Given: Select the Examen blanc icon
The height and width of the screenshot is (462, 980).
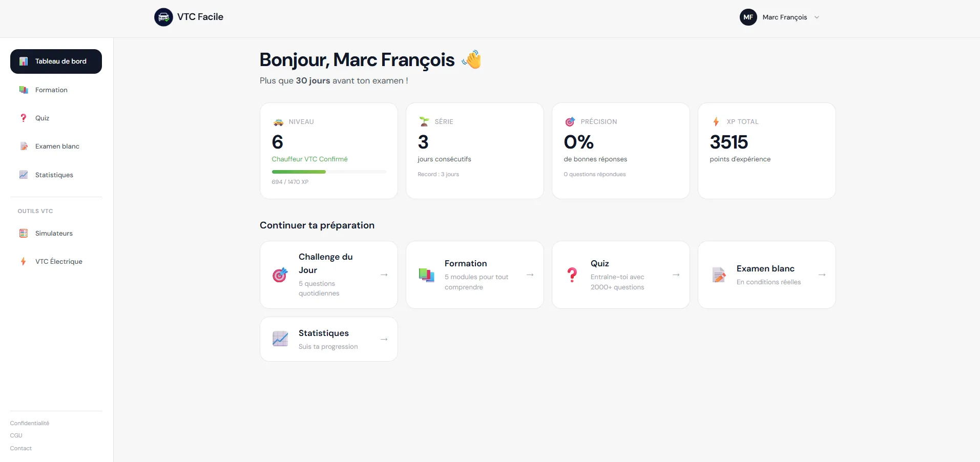Looking at the screenshot, I should coord(24,146).
